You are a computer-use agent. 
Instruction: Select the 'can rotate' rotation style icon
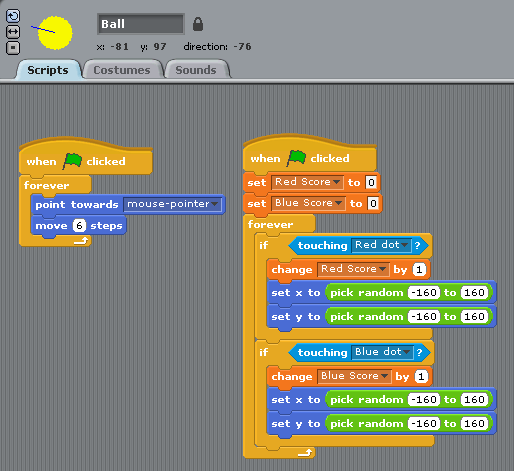[13, 16]
